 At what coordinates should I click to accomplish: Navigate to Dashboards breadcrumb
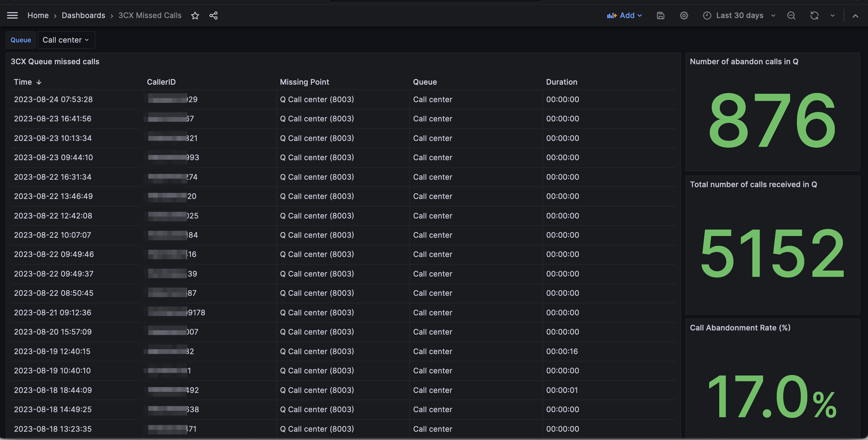click(83, 15)
